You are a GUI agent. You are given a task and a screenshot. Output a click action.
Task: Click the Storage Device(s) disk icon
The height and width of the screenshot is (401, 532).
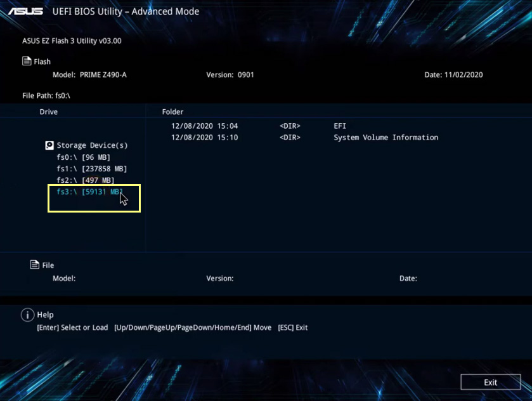point(49,145)
